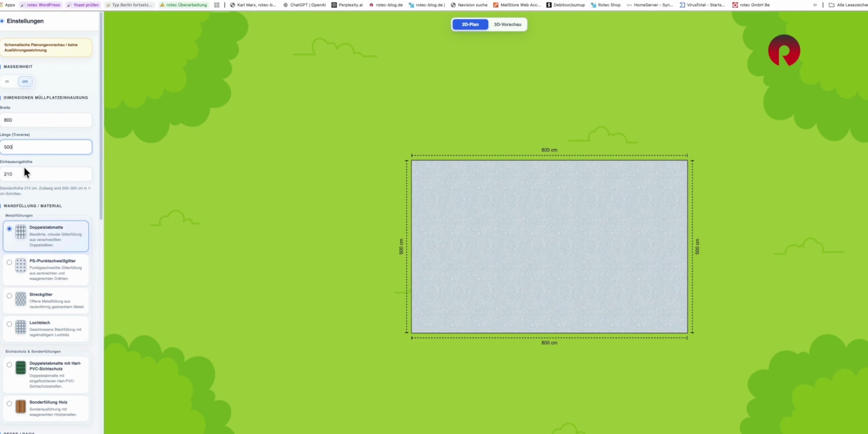The width and height of the screenshot is (868, 434).
Task: Click the Breite input field
Action: click(46, 120)
